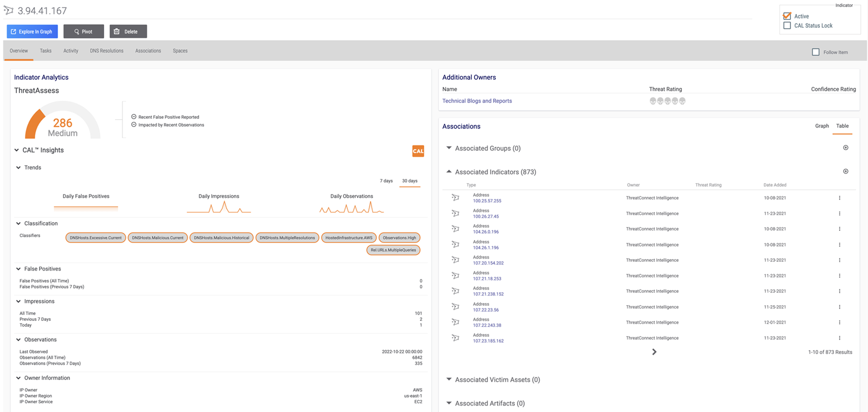Collapse the Observations section

pyautogui.click(x=18, y=340)
